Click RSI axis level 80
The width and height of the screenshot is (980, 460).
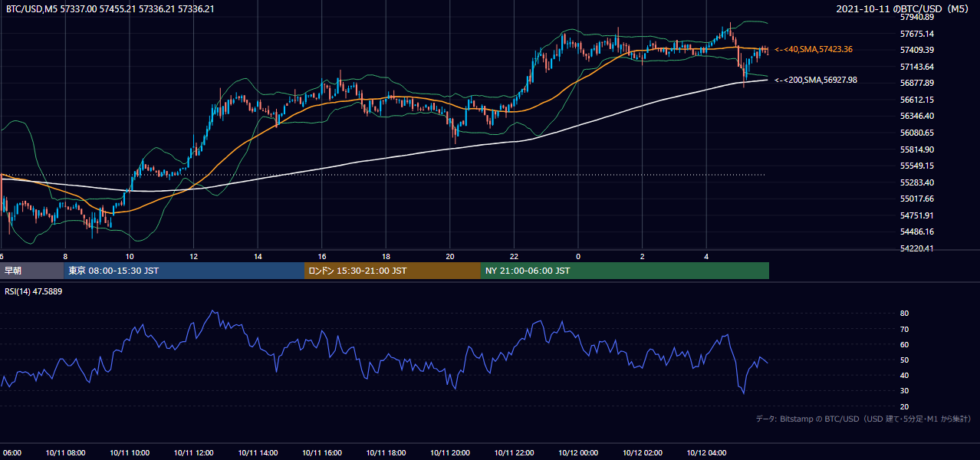pos(904,314)
